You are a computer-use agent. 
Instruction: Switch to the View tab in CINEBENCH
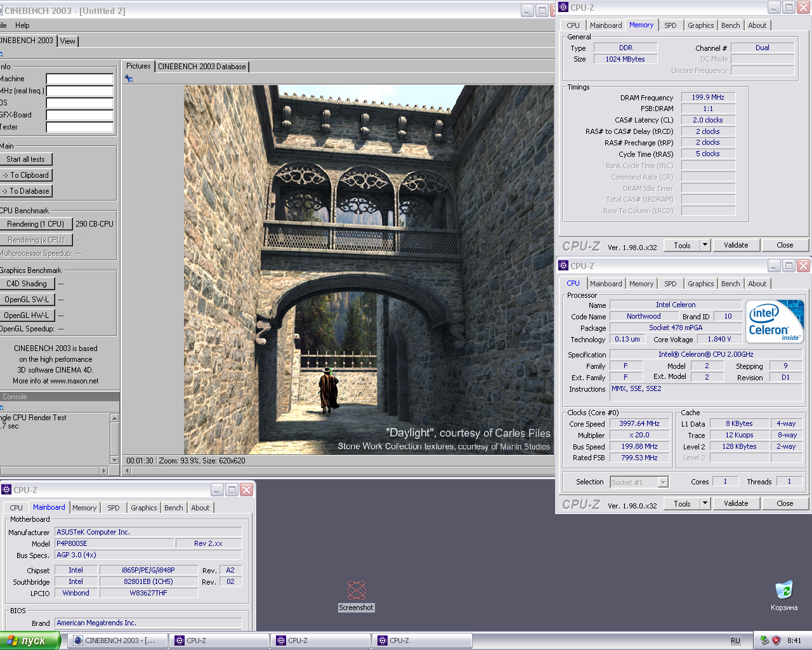coord(68,41)
